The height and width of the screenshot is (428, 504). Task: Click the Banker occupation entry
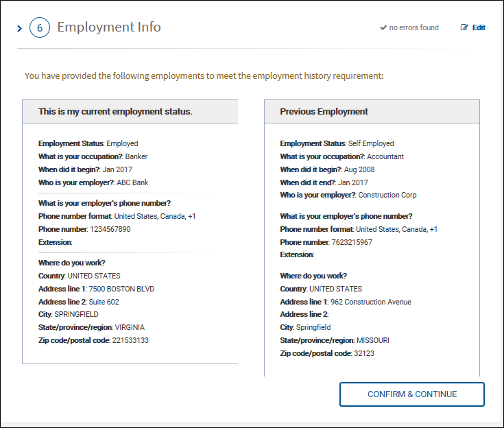(x=136, y=156)
